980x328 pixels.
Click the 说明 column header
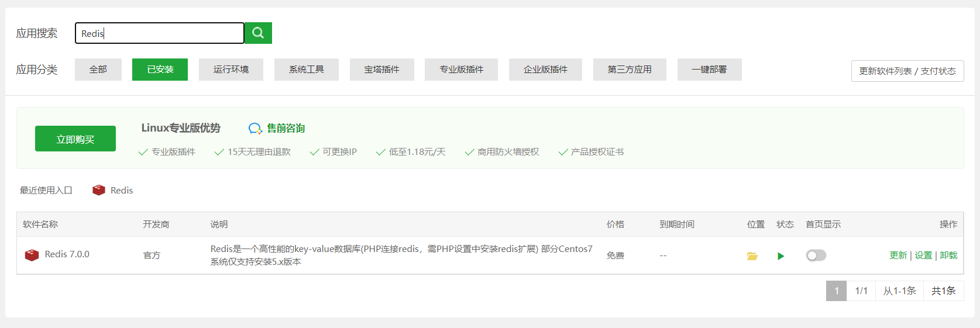tap(219, 225)
